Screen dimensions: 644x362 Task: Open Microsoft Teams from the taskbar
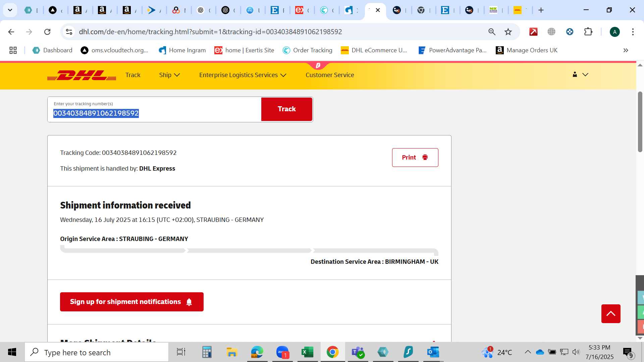coord(358,352)
